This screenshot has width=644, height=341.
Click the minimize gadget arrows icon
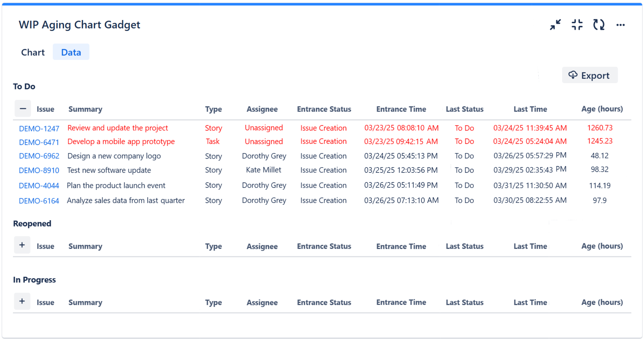click(555, 25)
